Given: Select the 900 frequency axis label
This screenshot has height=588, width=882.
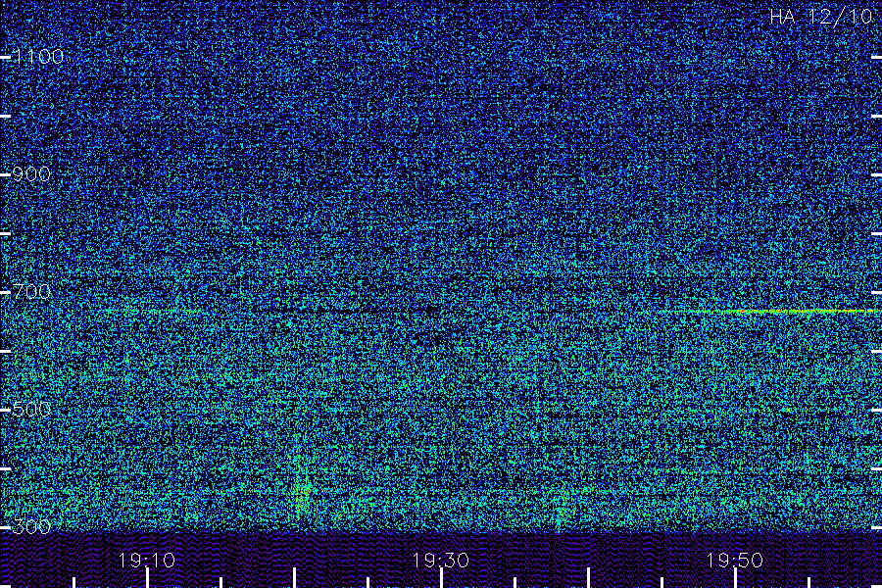Looking at the screenshot, I should pyautogui.click(x=31, y=174).
